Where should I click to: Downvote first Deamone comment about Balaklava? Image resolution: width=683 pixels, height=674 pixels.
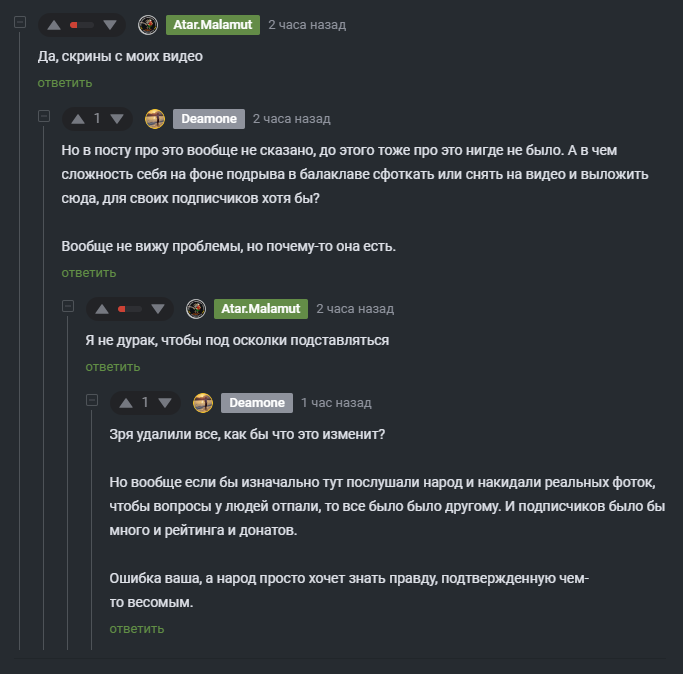click(118, 119)
